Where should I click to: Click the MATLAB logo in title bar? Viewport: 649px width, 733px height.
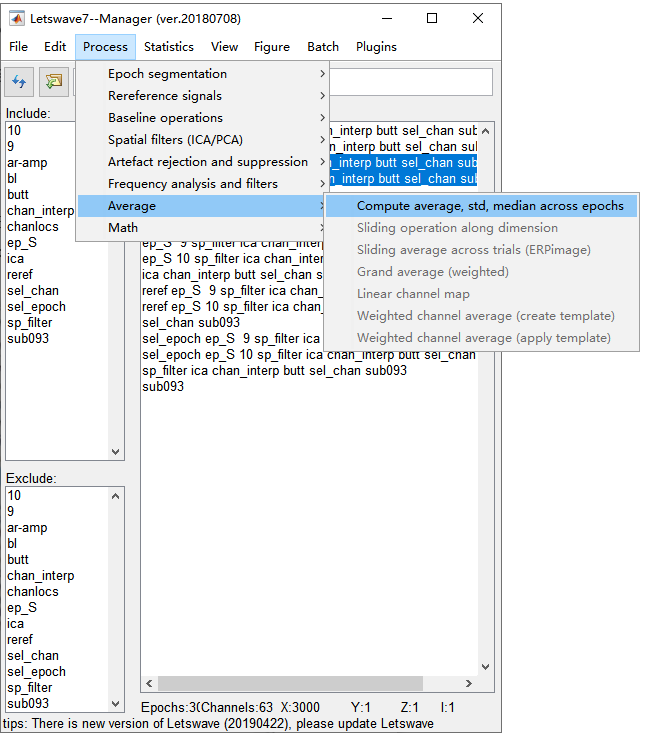coord(17,19)
